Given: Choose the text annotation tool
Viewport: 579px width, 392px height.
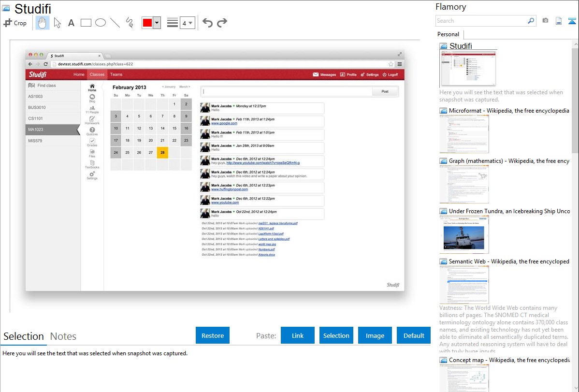Looking at the screenshot, I should click(71, 23).
